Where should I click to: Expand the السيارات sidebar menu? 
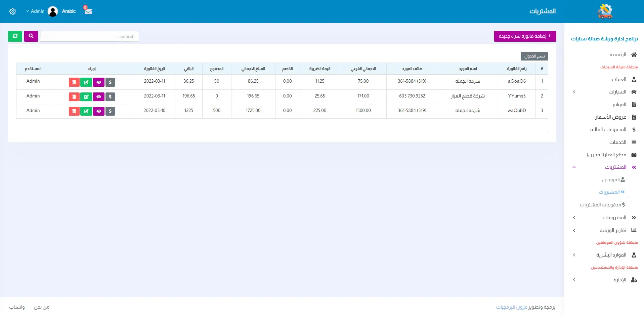point(604,92)
